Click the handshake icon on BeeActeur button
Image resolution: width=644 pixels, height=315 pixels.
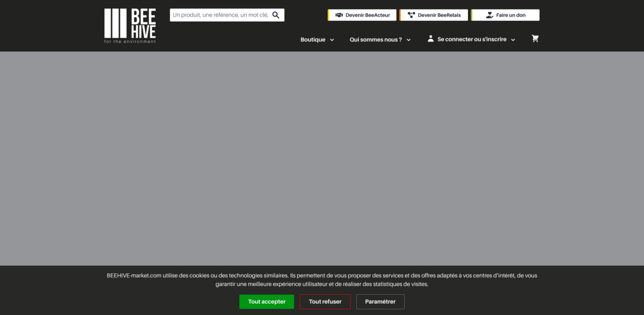[339, 15]
